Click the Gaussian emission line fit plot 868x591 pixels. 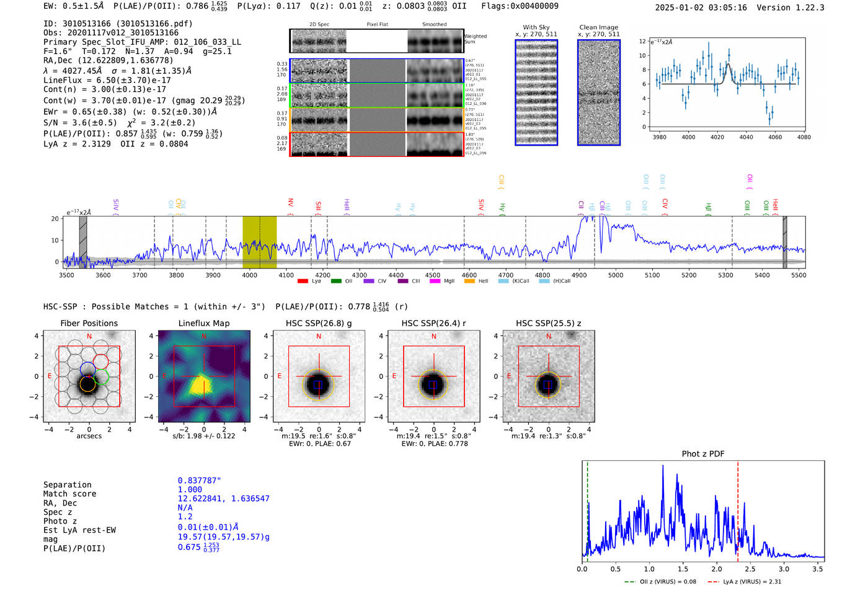[727, 84]
